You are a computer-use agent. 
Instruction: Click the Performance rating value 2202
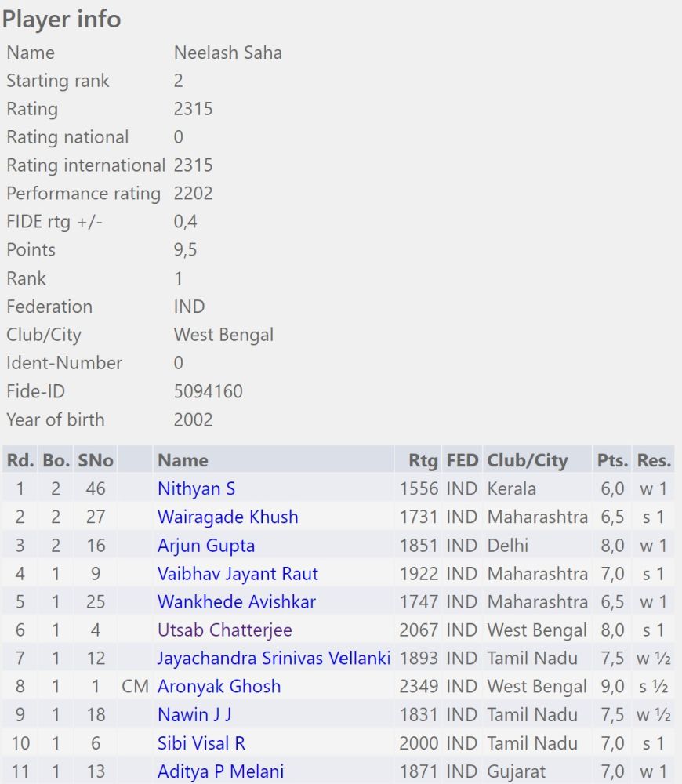193,194
